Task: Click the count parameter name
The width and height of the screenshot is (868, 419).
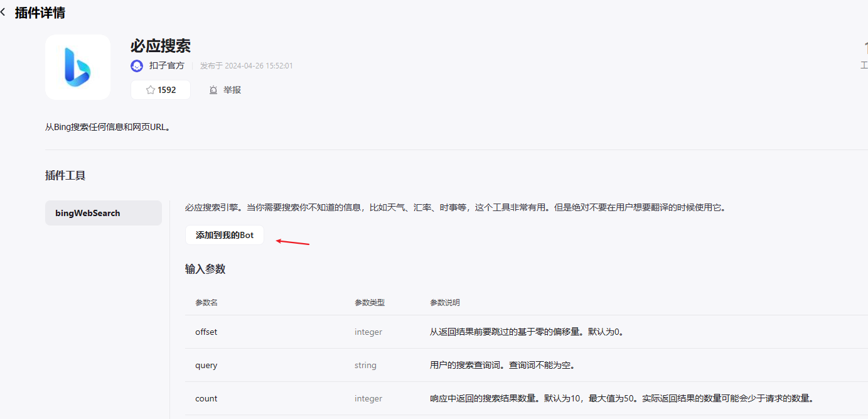Action: (x=206, y=398)
